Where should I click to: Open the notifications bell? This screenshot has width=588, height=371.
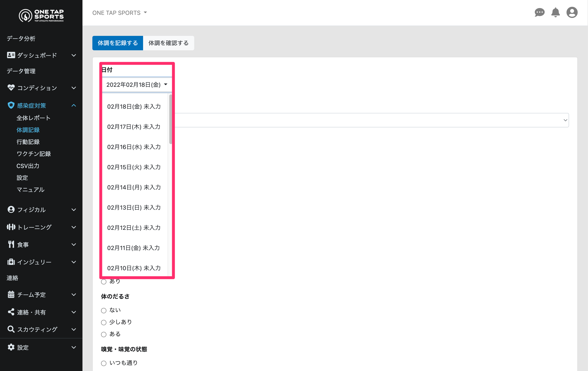(x=555, y=12)
